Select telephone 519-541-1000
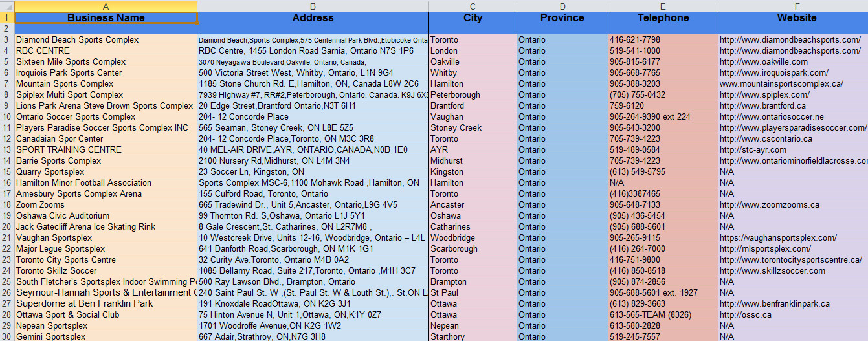 (663, 51)
